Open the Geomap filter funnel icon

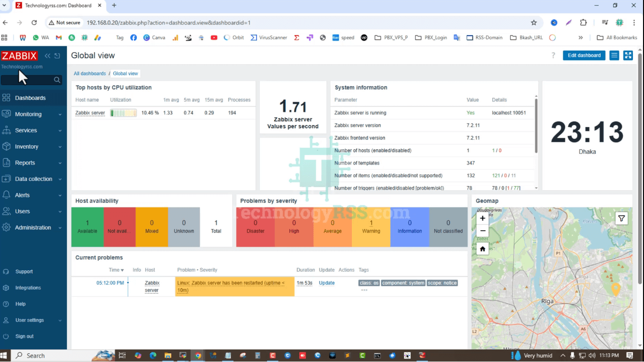coord(621,218)
